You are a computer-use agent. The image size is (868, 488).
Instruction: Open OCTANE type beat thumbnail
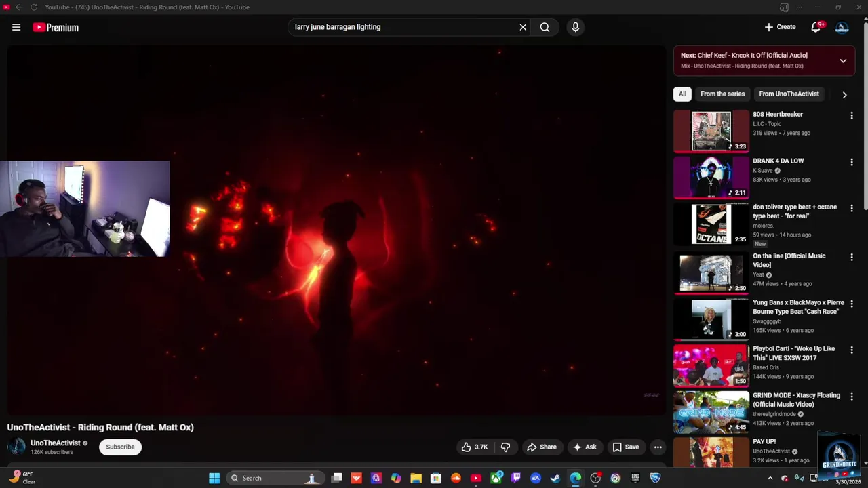click(711, 224)
